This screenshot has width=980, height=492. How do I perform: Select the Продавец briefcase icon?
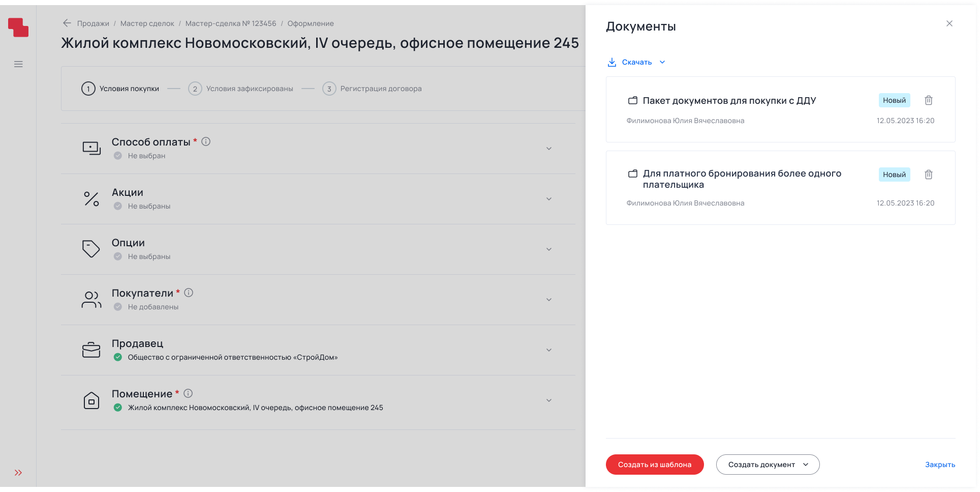click(x=91, y=350)
